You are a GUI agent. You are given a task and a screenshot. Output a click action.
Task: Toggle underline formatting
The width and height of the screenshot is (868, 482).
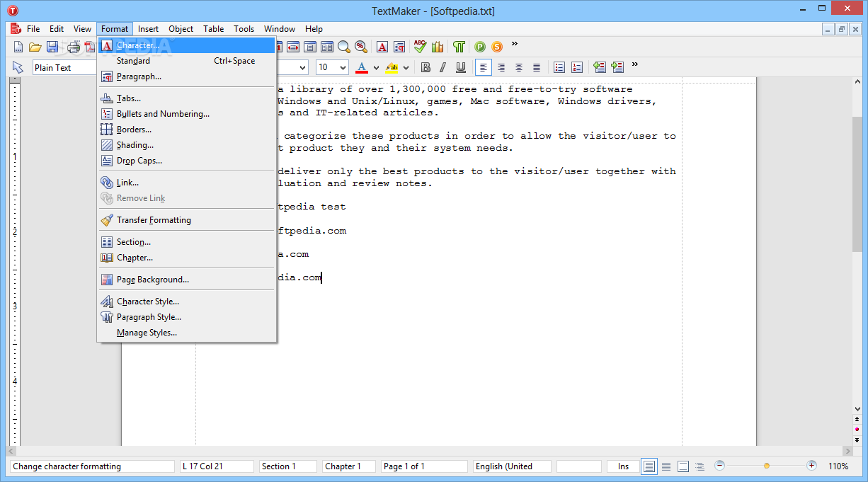pyautogui.click(x=461, y=67)
